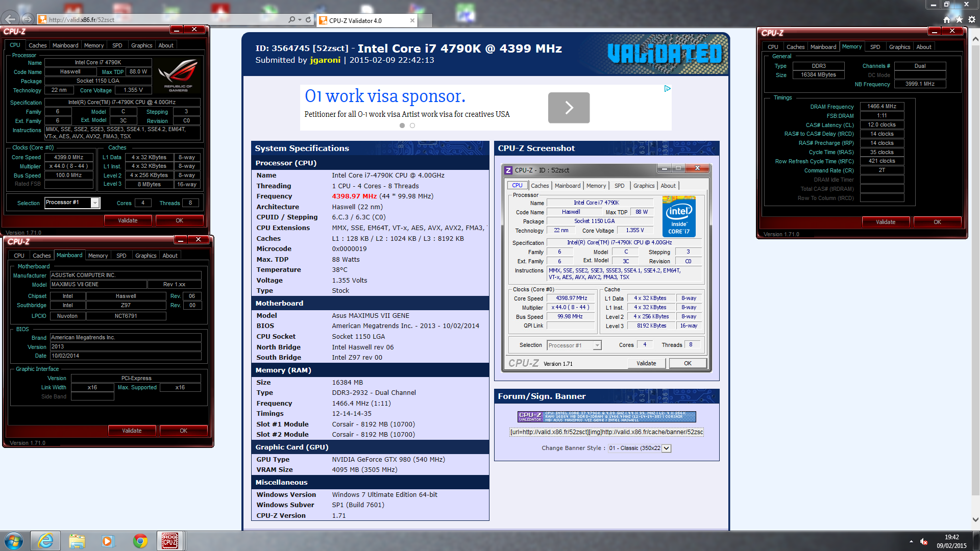This screenshot has width=980, height=551.
Task: Select the banner BBCode URL text field
Action: point(606,432)
